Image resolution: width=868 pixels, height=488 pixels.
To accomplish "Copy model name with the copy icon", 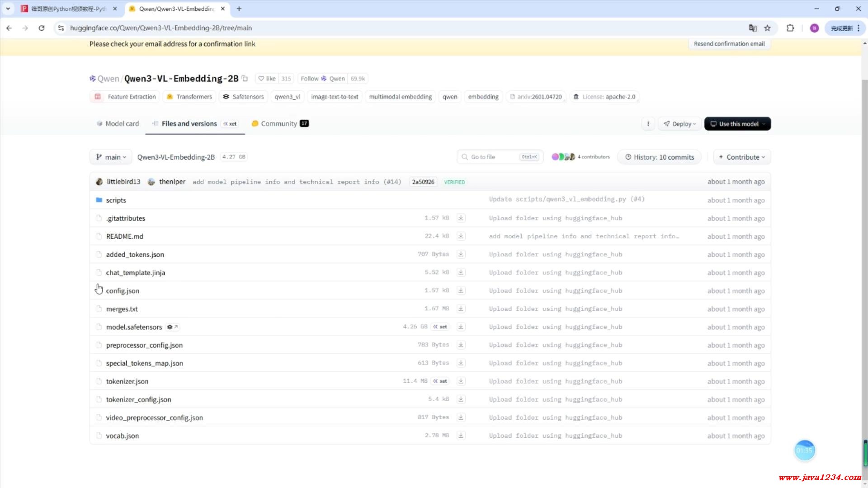I will click(245, 79).
